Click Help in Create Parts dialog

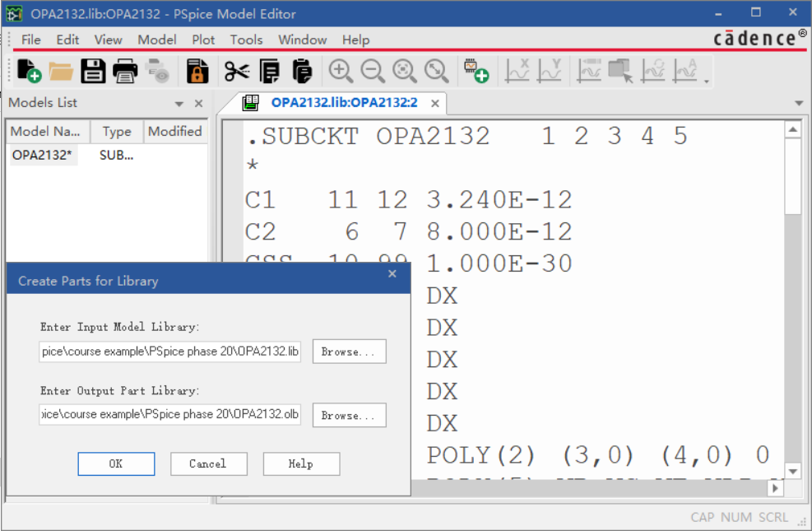click(301, 463)
